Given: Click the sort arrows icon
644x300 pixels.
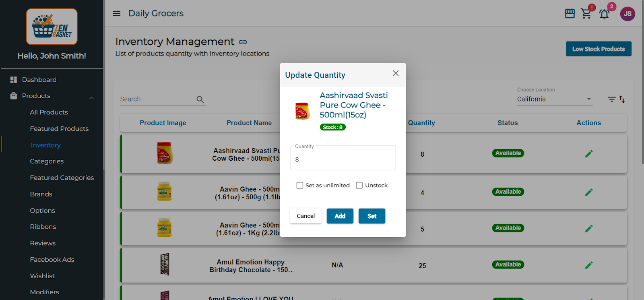Looking at the screenshot, I should point(622,99).
